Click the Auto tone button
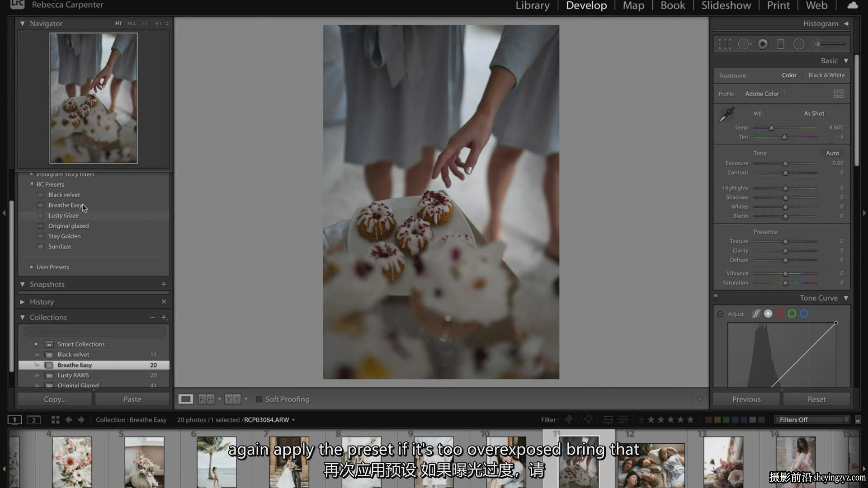 (832, 153)
